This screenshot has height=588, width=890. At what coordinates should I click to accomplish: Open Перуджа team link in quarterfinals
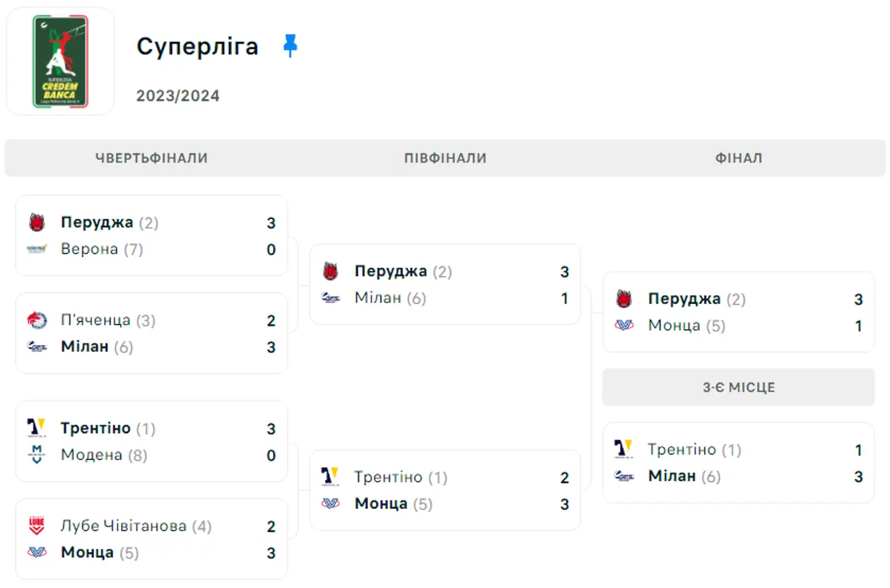click(x=97, y=223)
